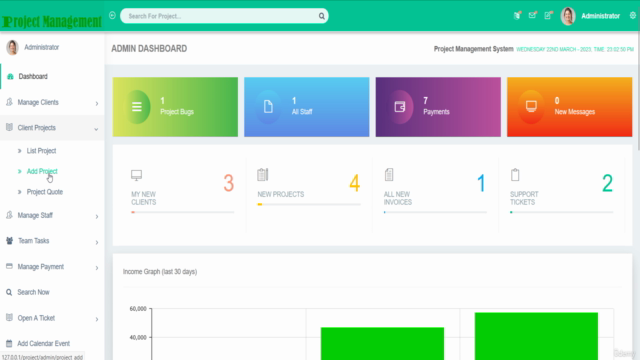Click the Support Tickets progress bar
Viewport: 640px width, 360px height.
pos(561,212)
